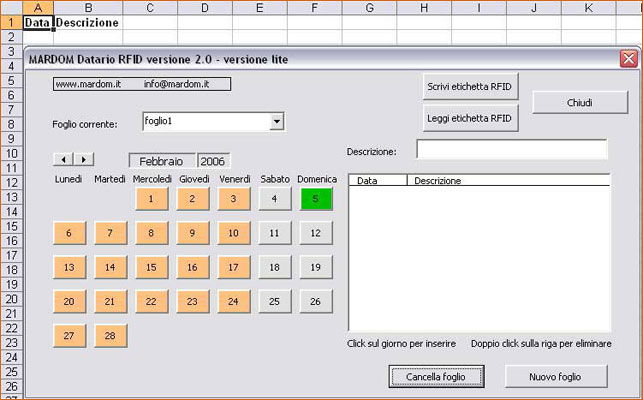Viewport: 643px width, 400px height.
Task: Open the Foglio corrente dropdown
Action: [x=277, y=122]
